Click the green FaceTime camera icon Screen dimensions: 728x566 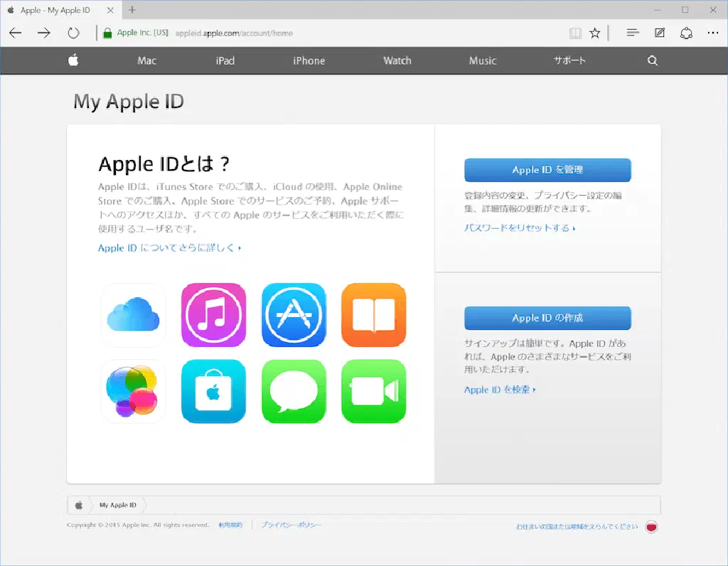coord(374,391)
